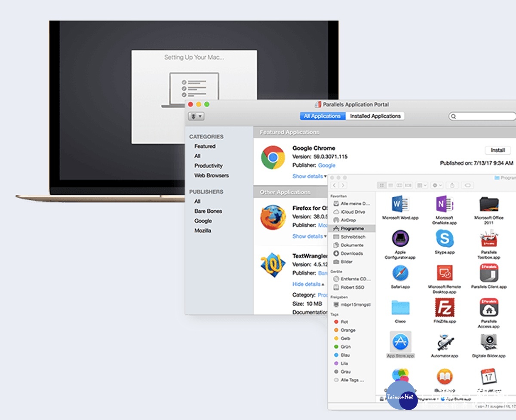Launch Apple Configurator.app
Image resolution: width=516 pixels, height=420 pixels.
pos(400,238)
